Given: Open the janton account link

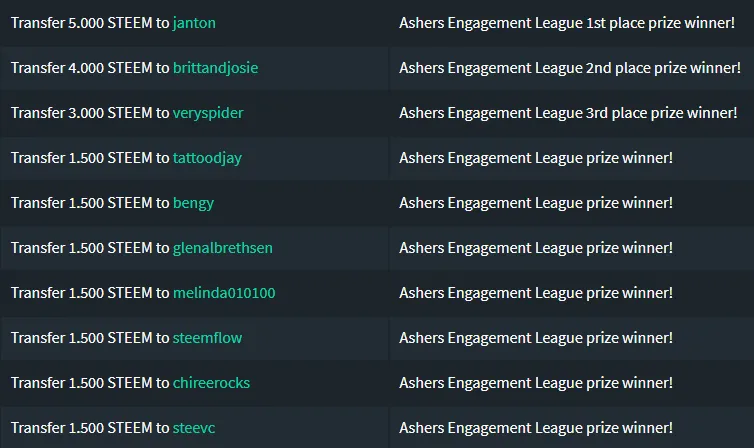Looking at the screenshot, I should click(194, 23).
